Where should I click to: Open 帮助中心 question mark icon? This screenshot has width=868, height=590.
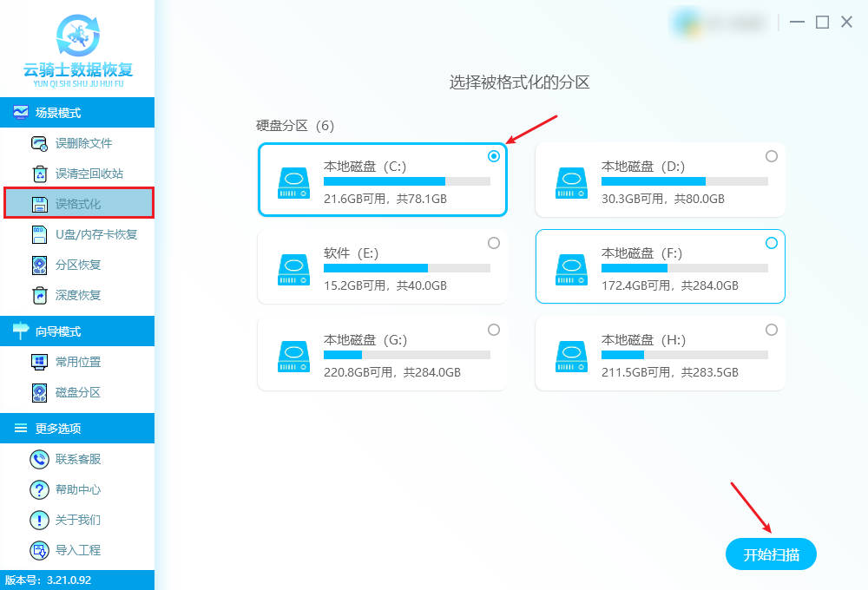(39, 489)
